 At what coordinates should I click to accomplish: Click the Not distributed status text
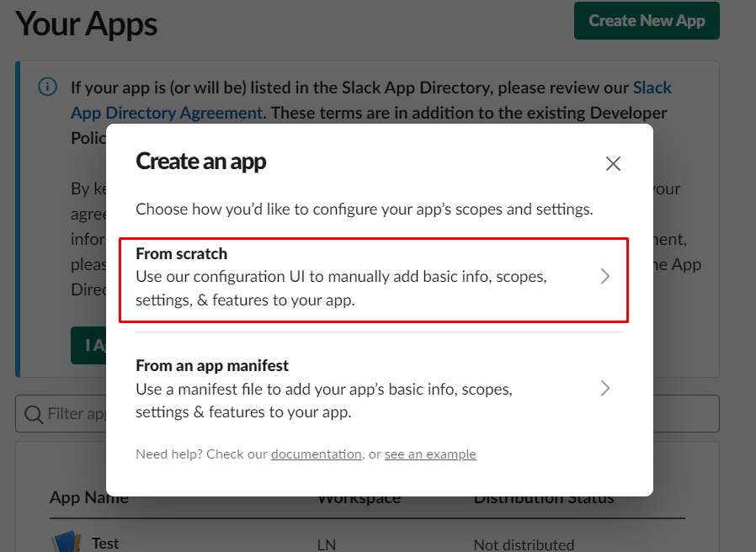(524, 544)
